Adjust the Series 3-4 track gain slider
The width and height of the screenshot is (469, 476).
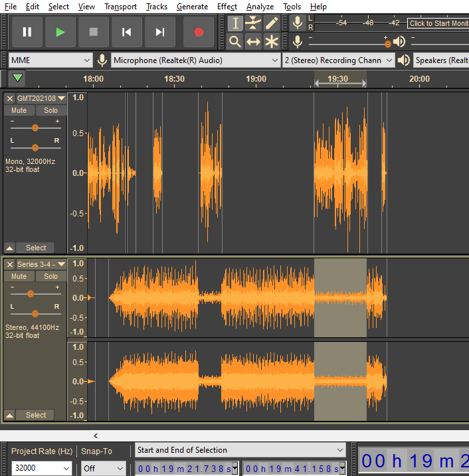click(x=31, y=294)
